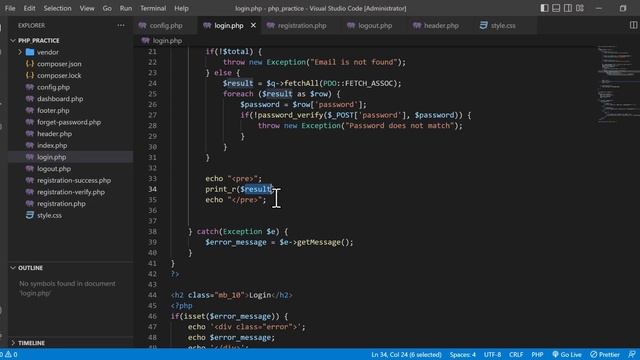Image resolution: width=640 pixels, height=360 pixels.
Task: Change indentation via Spaces: 4
Action: pos(462,354)
